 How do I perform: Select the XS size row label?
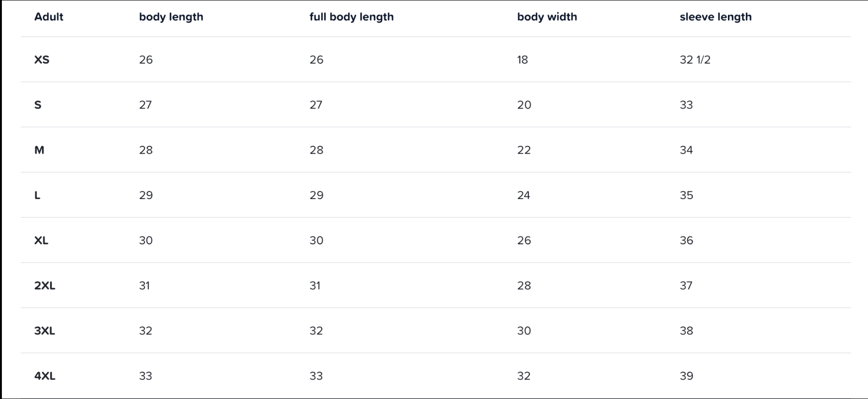click(42, 60)
